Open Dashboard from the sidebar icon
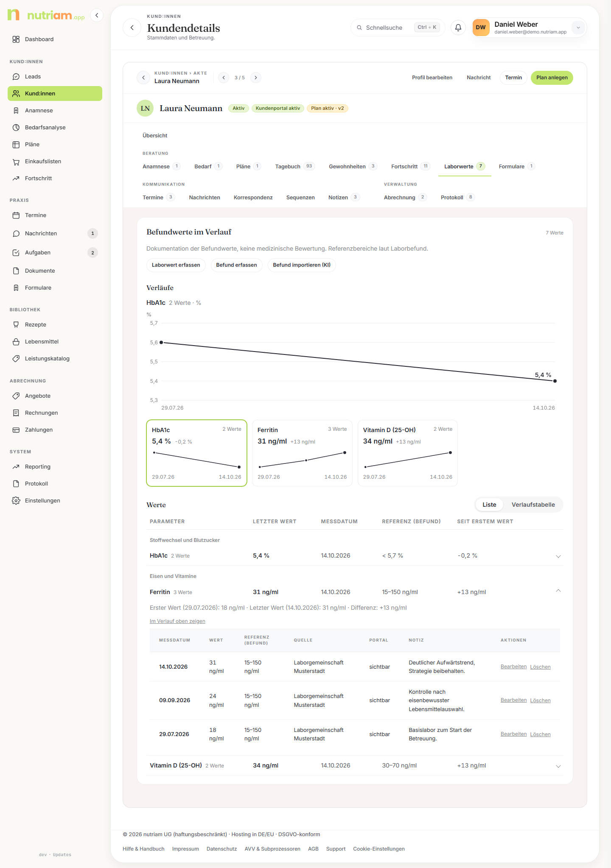Viewport: 611px width, 868px height. (16, 39)
